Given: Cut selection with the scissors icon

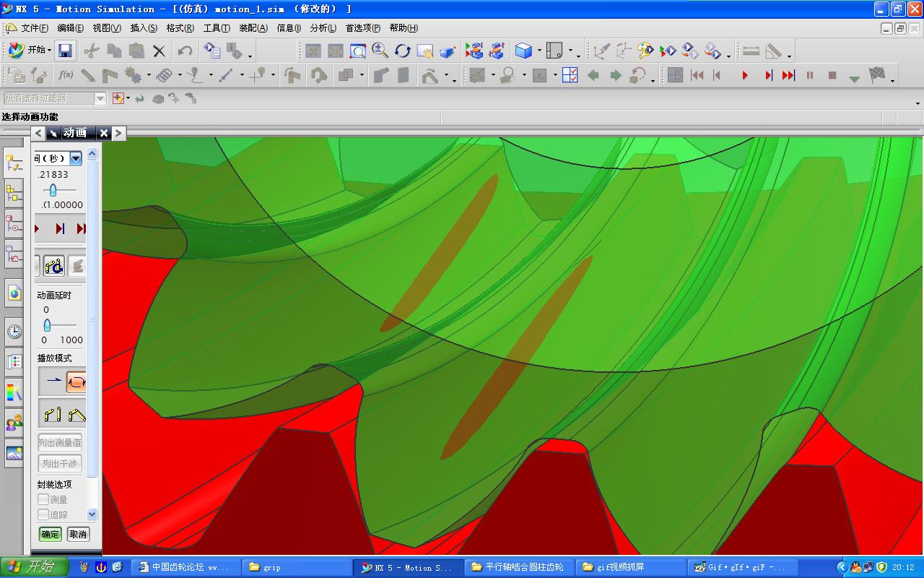Looking at the screenshot, I should coord(91,51).
